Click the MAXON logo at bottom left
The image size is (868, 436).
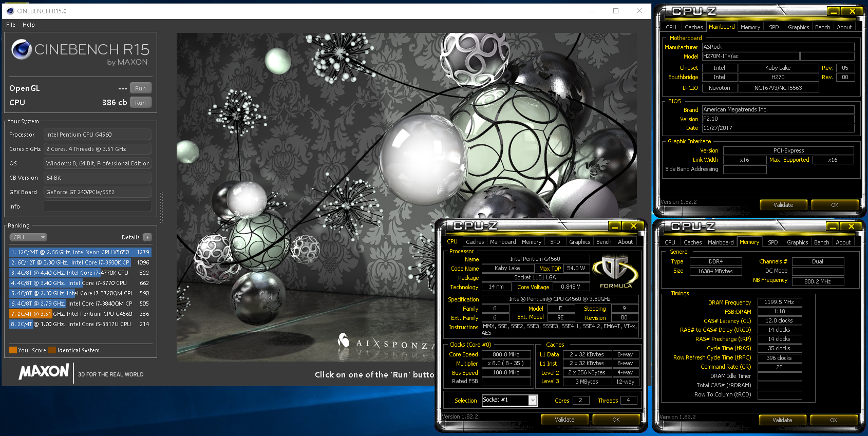(x=44, y=372)
